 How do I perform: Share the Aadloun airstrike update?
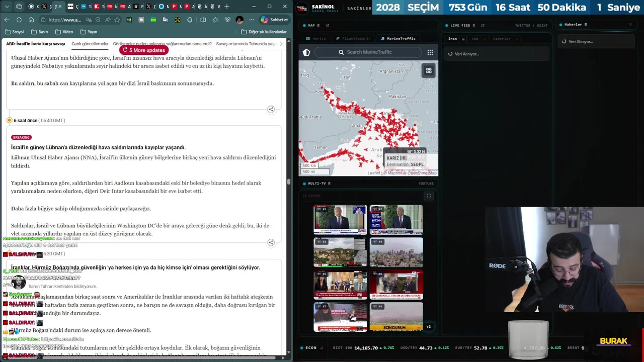271,242
